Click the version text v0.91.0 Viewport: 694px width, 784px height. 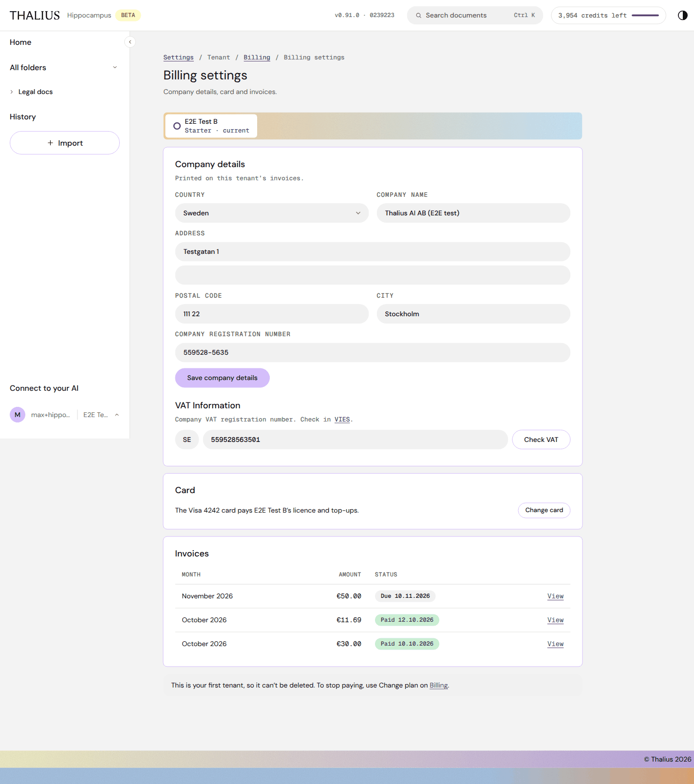pyautogui.click(x=347, y=16)
